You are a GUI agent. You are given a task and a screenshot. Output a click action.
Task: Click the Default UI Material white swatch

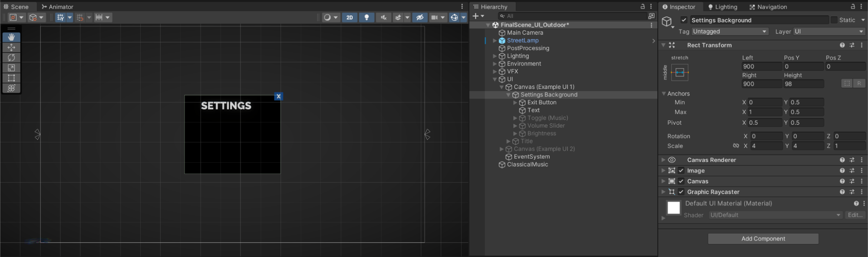(673, 208)
